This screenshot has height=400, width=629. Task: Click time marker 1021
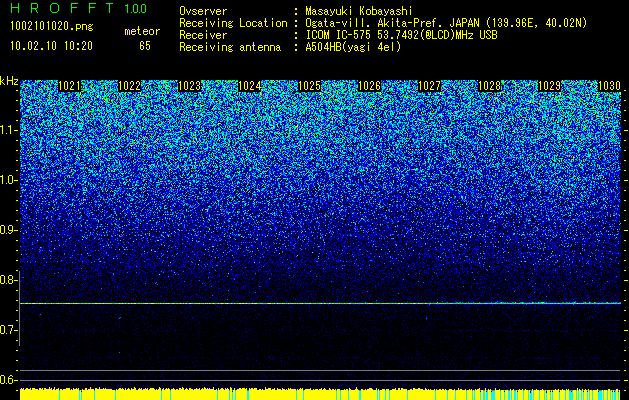click(x=69, y=86)
